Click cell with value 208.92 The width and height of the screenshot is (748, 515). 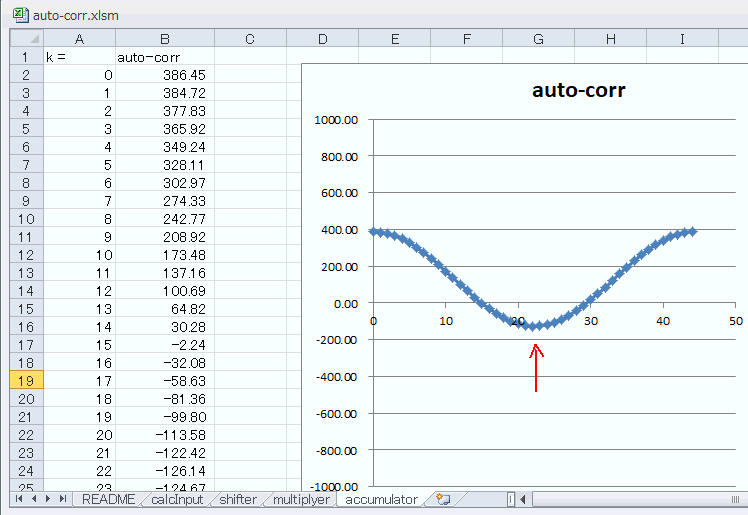click(165, 237)
